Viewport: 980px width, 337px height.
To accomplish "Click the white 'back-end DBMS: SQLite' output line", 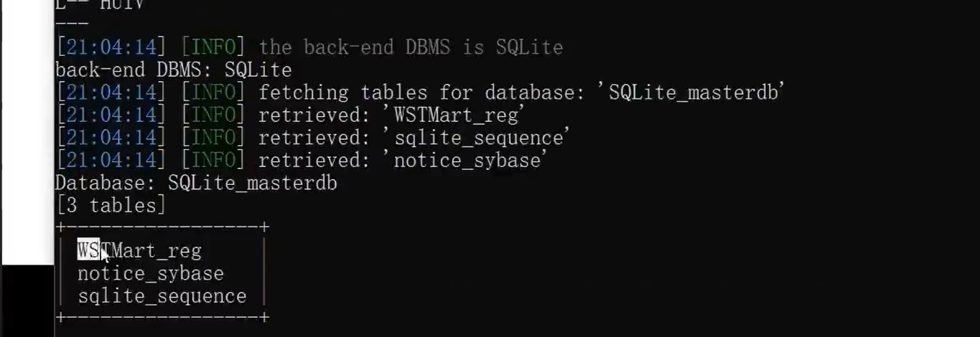I will pyautogui.click(x=174, y=70).
